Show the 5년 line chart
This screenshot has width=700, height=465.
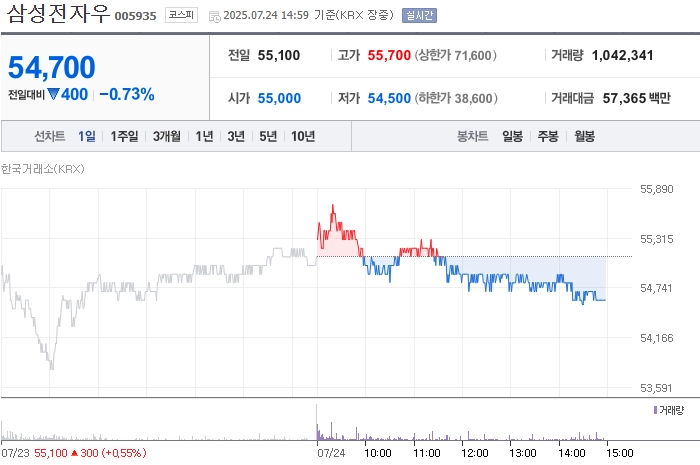point(268,136)
